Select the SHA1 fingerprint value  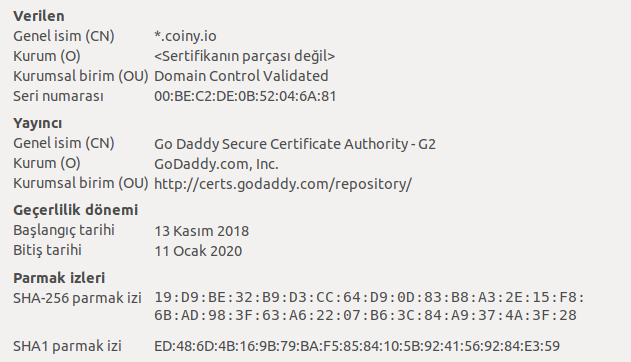[x=357, y=346]
